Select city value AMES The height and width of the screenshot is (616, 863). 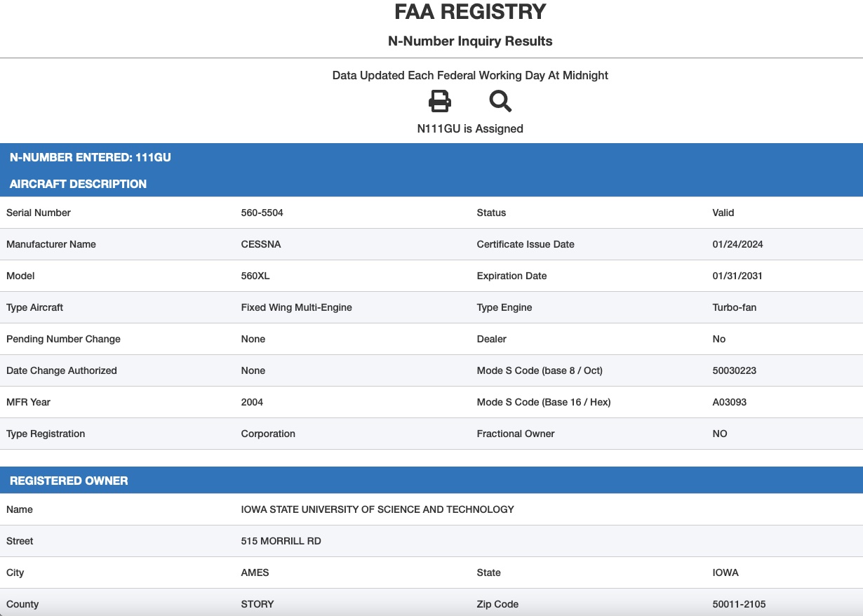pos(255,573)
